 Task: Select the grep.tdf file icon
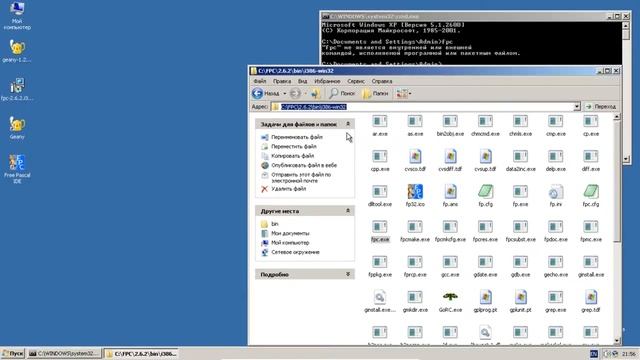[x=591, y=297]
